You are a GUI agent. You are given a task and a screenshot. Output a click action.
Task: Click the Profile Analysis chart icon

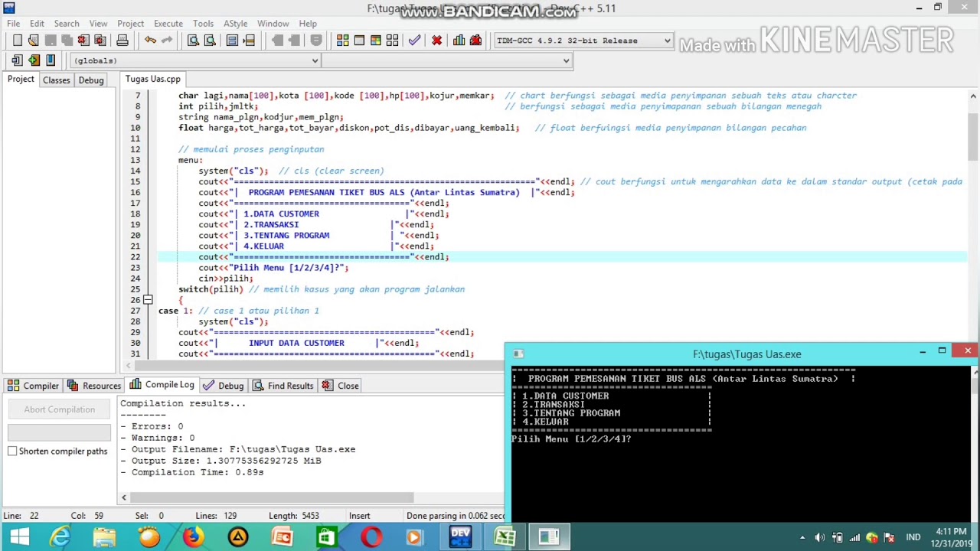click(x=459, y=41)
